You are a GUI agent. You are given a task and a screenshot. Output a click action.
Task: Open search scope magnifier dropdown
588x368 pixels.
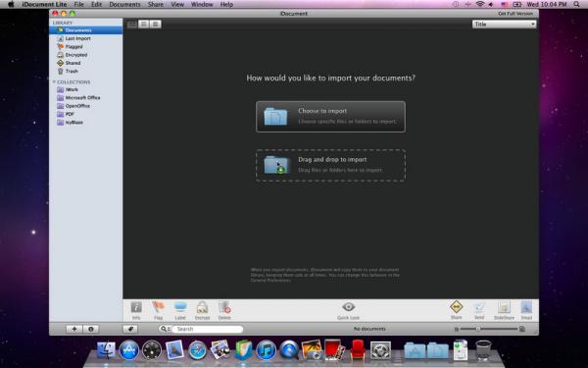tap(165, 329)
